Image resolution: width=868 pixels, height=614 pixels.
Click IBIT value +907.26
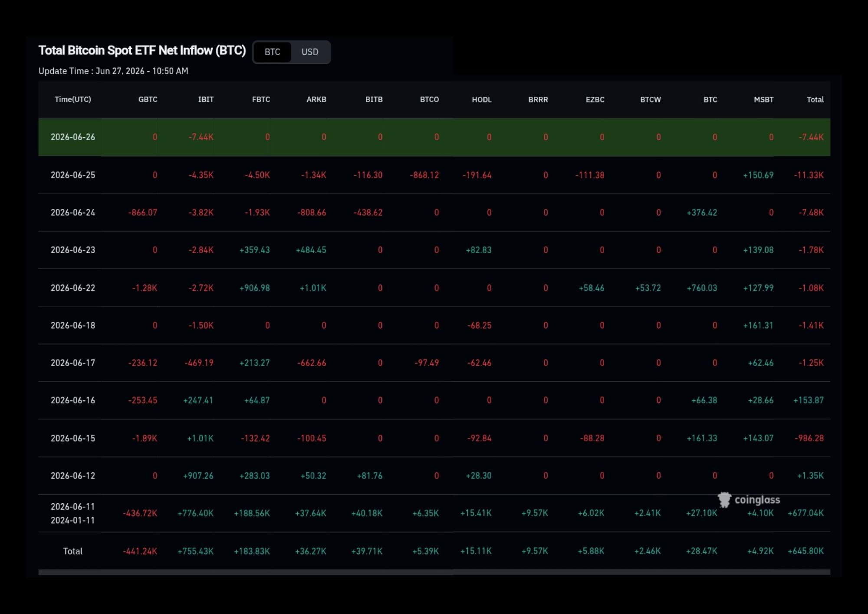pyautogui.click(x=198, y=475)
